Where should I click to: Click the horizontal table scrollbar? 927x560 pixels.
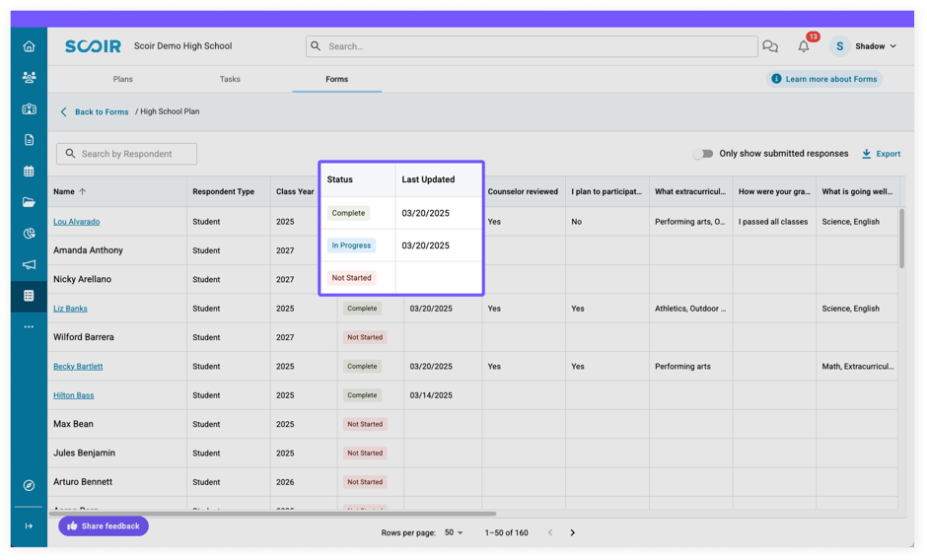[272, 514]
